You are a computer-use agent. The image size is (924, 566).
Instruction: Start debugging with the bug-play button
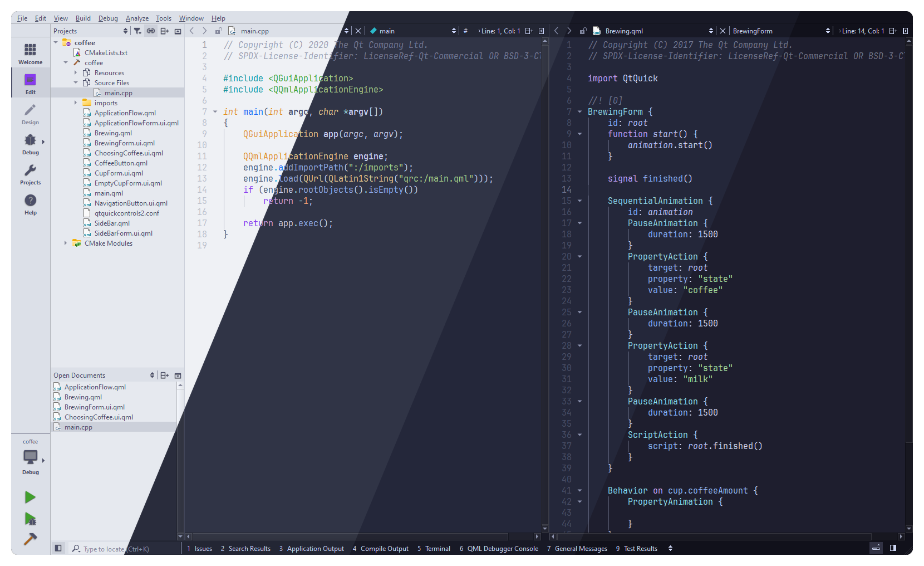30,519
